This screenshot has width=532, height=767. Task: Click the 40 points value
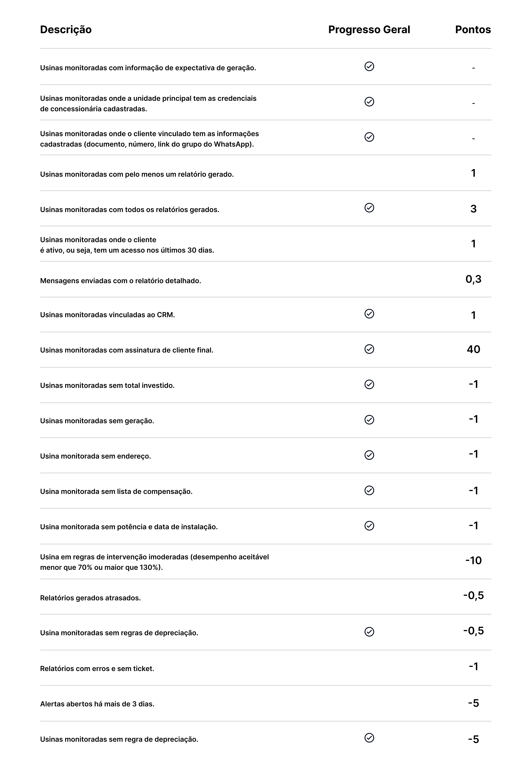473,349
